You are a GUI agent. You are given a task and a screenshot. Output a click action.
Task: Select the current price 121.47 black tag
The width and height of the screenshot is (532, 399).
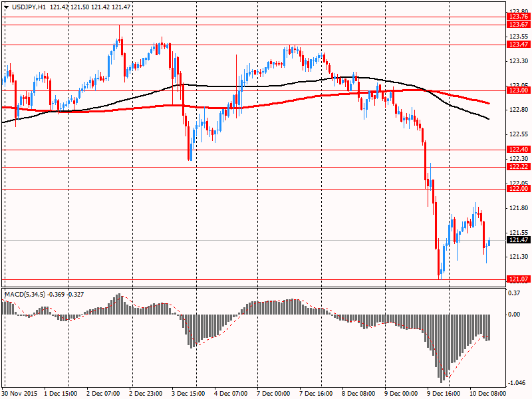coord(518,240)
